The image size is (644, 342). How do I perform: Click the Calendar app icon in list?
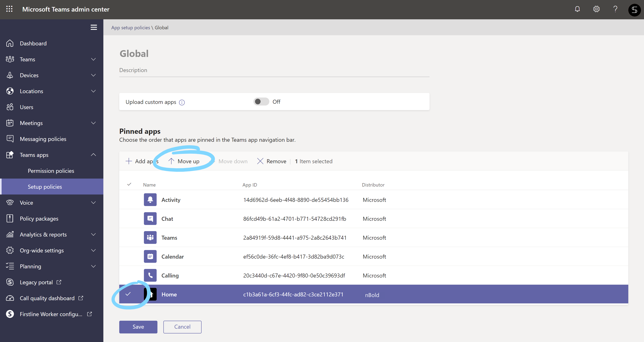coord(150,256)
